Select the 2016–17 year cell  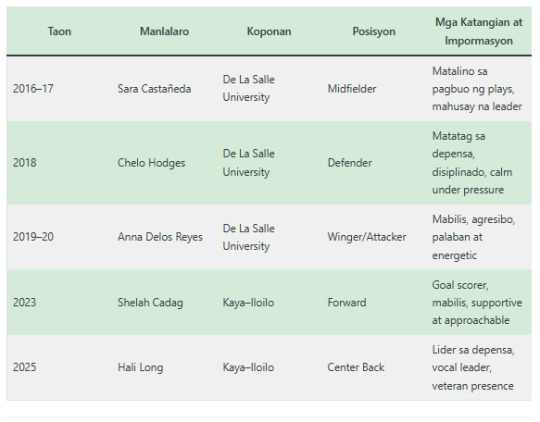tap(33, 89)
